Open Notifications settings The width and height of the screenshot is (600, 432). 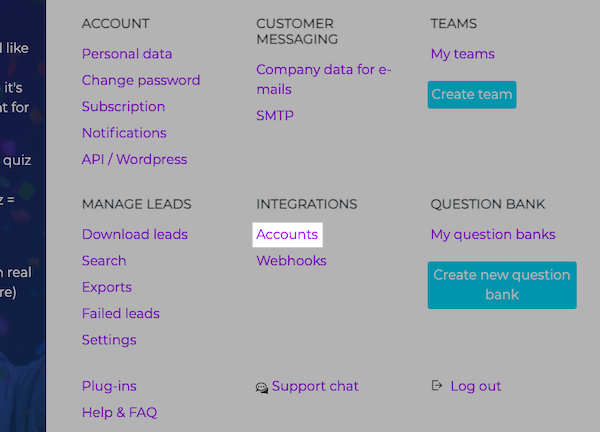tap(124, 133)
